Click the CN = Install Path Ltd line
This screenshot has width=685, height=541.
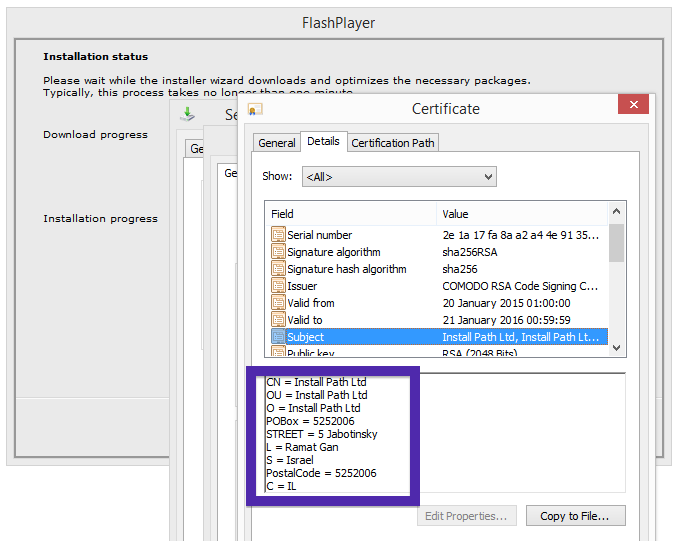[316, 382]
